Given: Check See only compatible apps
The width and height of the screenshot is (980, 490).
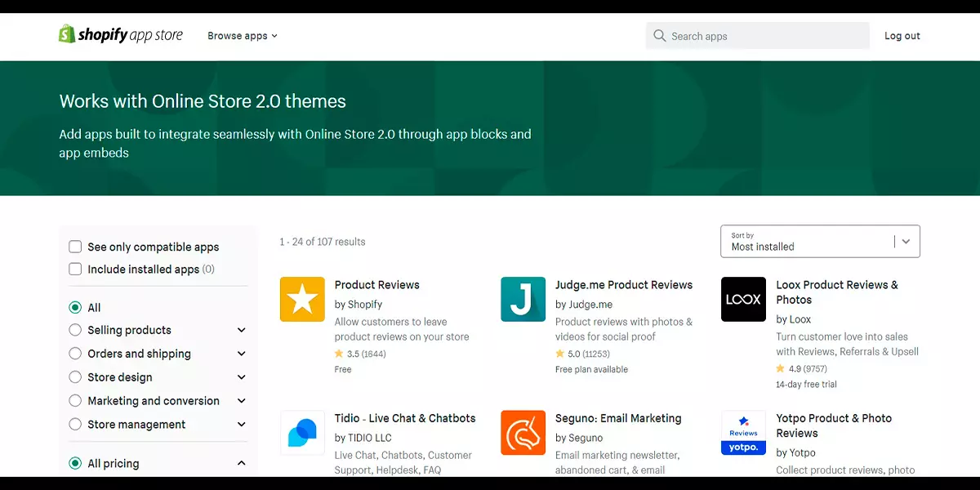Looking at the screenshot, I should [75, 247].
